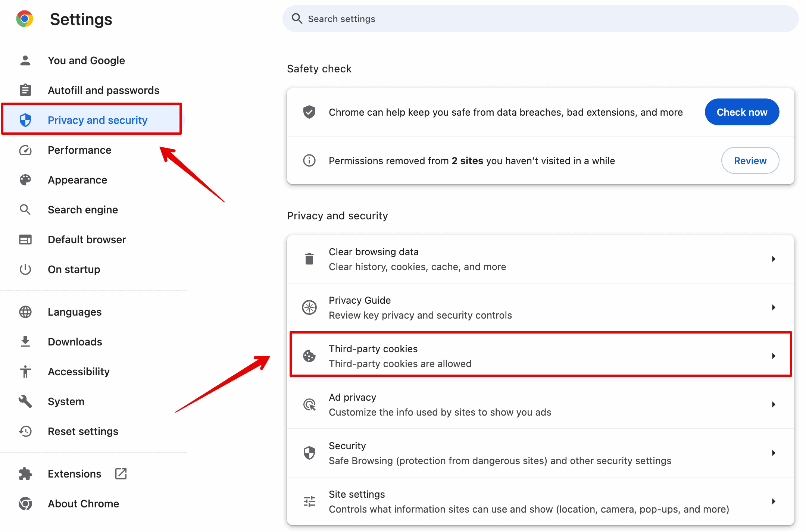The width and height of the screenshot is (806, 532).
Task: Expand Clear browsing data arrow
Action: click(774, 259)
